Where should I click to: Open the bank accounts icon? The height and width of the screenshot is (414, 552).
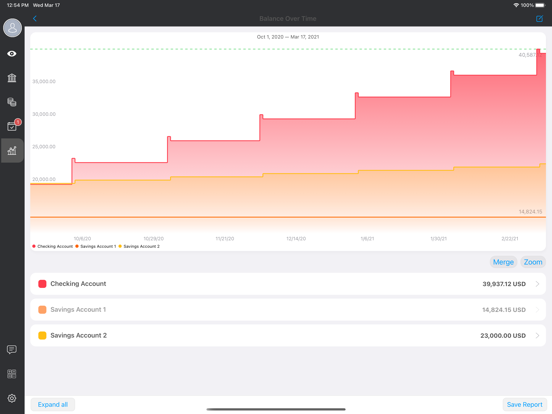12,78
